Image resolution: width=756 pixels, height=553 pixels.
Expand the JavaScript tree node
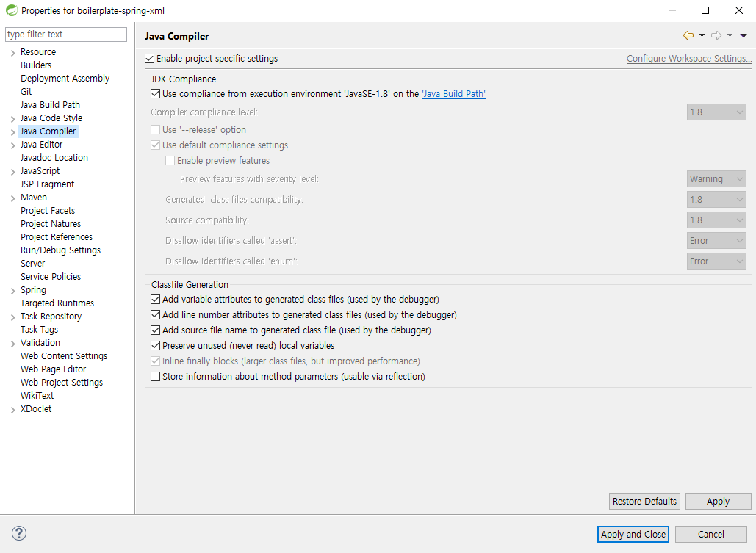[12, 172]
